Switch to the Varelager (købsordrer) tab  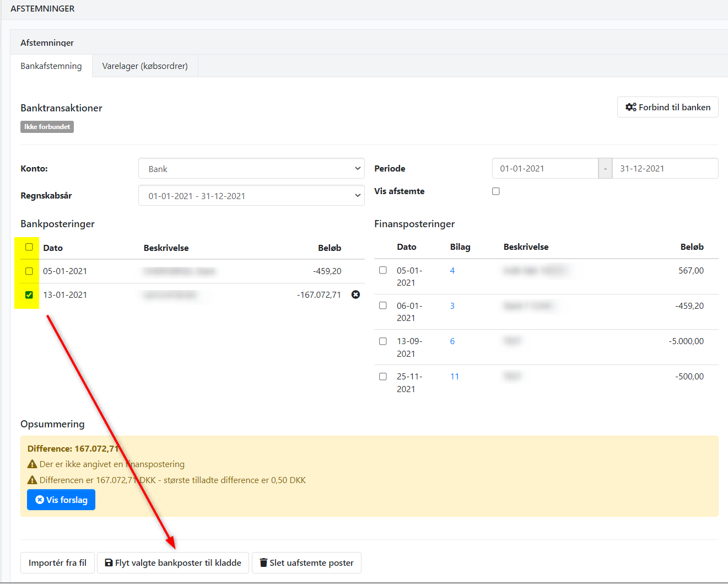click(x=145, y=66)
